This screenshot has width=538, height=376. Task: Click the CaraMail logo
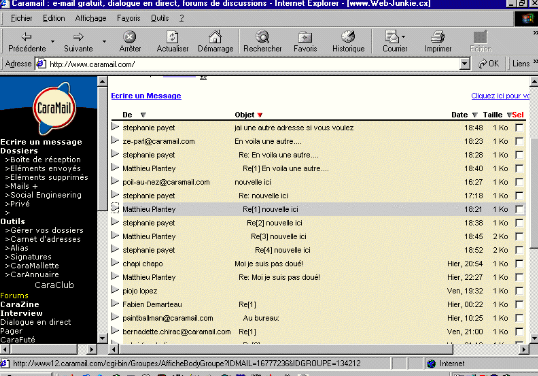[x=54, y=108]
